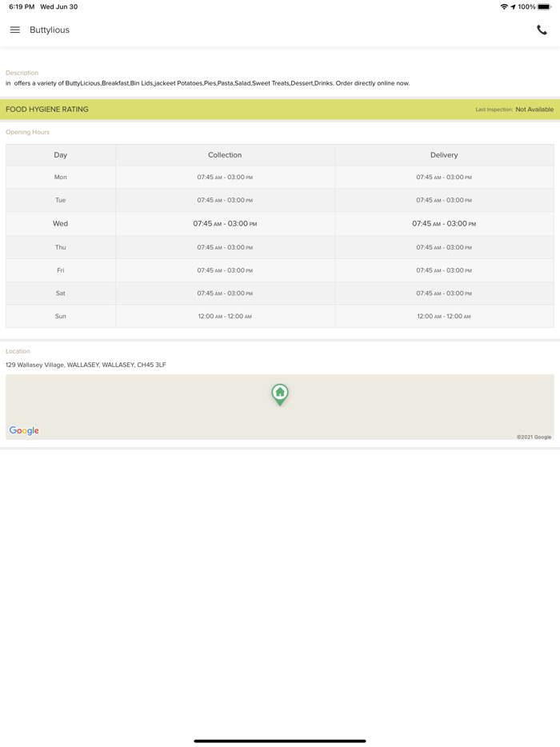Select the Sat day cell

point(61,293)
